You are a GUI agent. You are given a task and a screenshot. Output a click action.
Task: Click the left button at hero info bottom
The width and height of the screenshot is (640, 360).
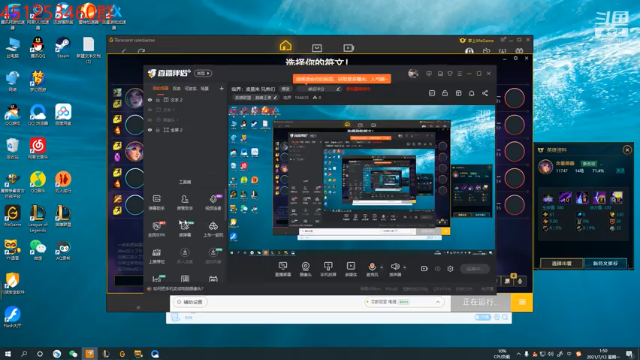point(562,263)
